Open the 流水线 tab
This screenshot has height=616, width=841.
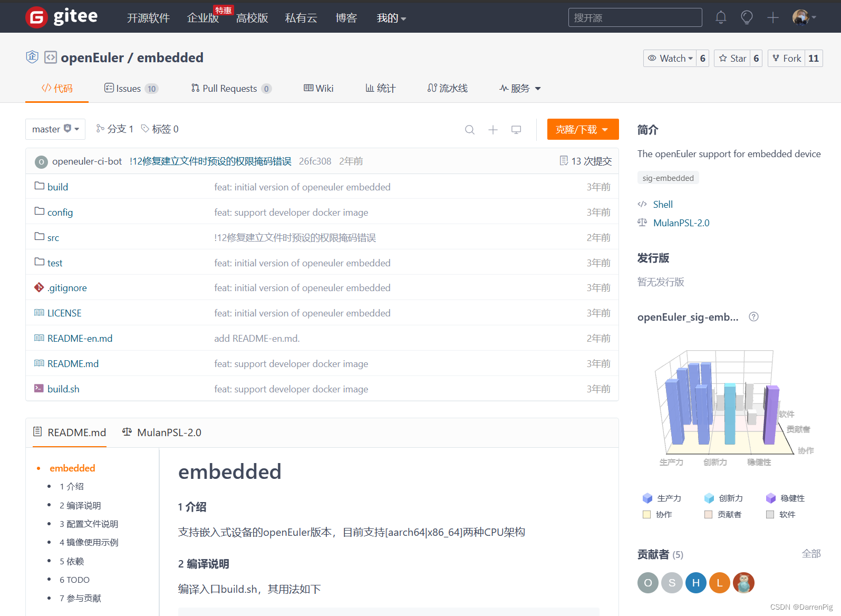pos(447,88)
